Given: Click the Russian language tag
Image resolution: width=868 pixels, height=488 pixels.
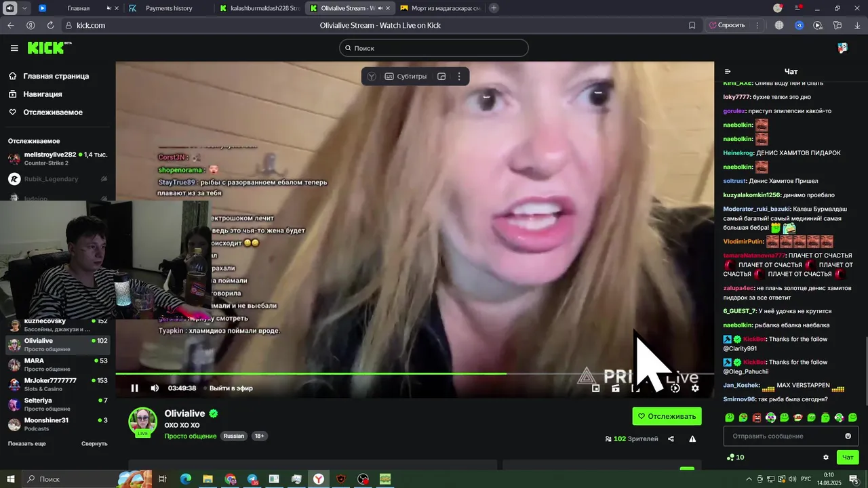Looking at the screenshot, I should pos(234,436).
